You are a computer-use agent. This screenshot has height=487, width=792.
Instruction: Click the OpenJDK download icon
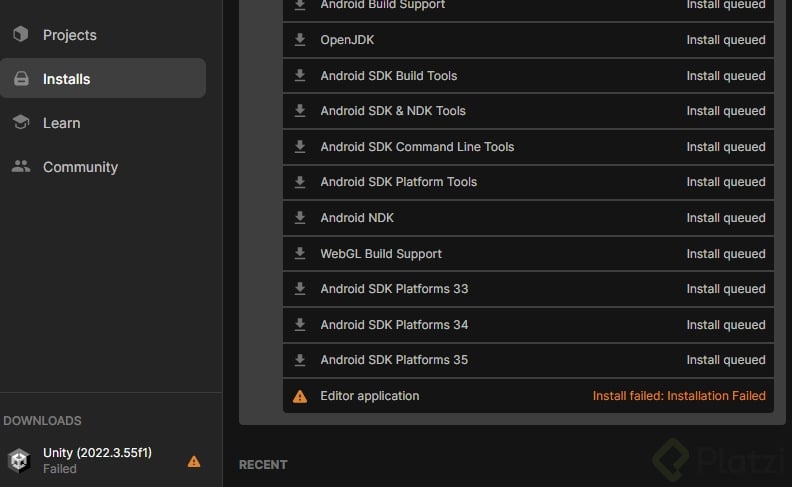click(x=300, y=40)
